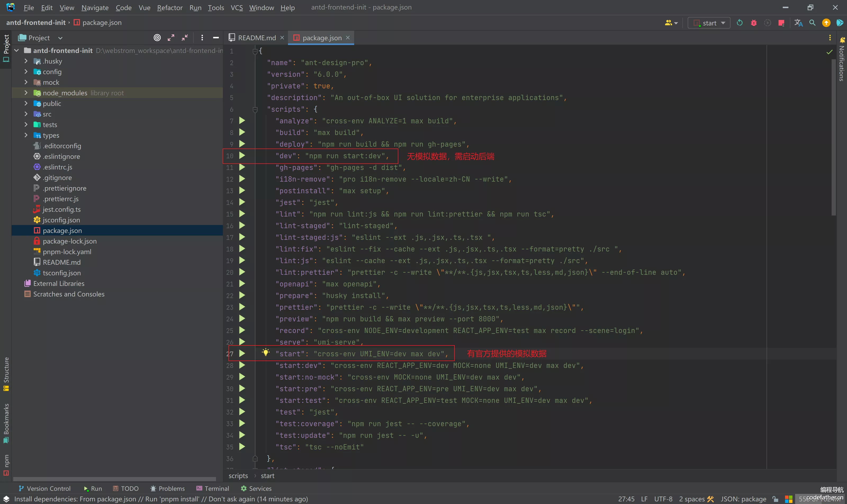This screenshot has height=504, width=847.
Task: Toggle the Project tool window button
Action: (6, 48)
